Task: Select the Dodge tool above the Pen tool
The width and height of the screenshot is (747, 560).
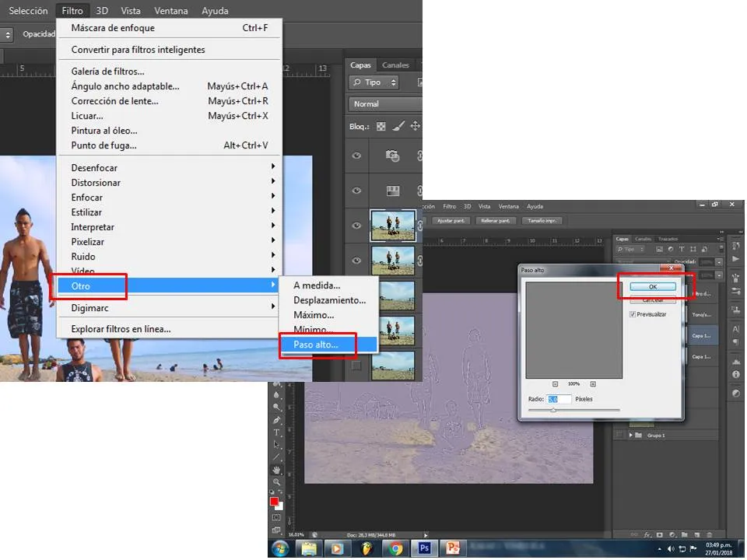Action: click(x=276, y=407)
